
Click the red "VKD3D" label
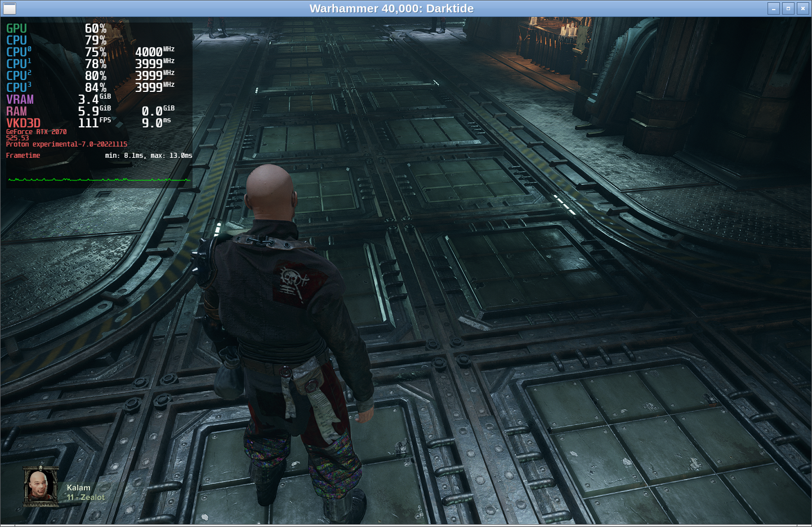point(23,123)
